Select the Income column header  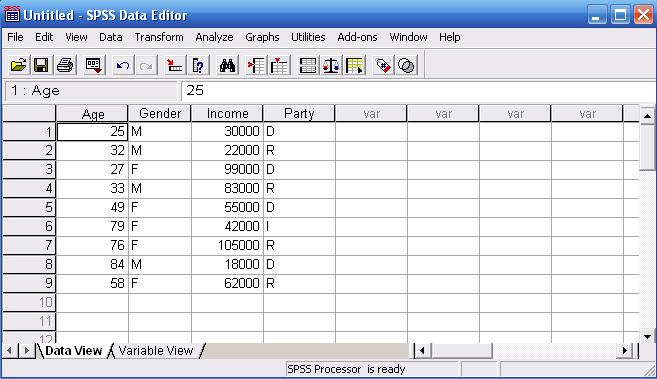(x=227, y=113)
